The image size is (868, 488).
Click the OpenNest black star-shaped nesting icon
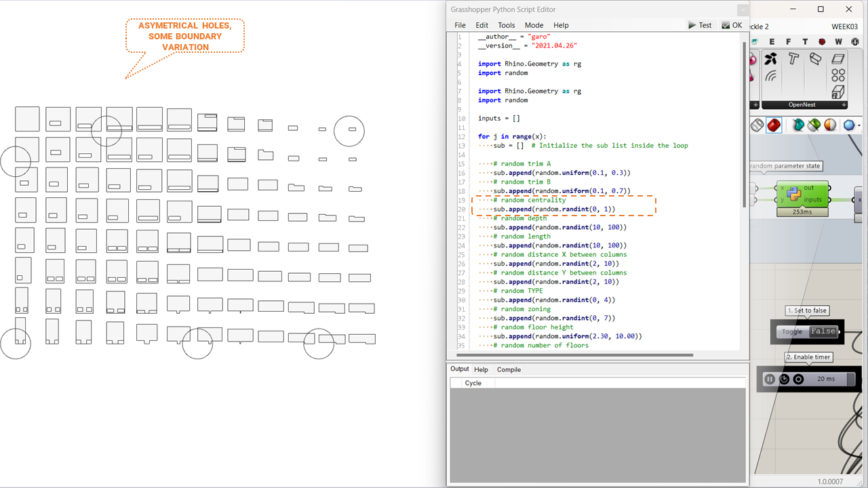coord(771,59)
